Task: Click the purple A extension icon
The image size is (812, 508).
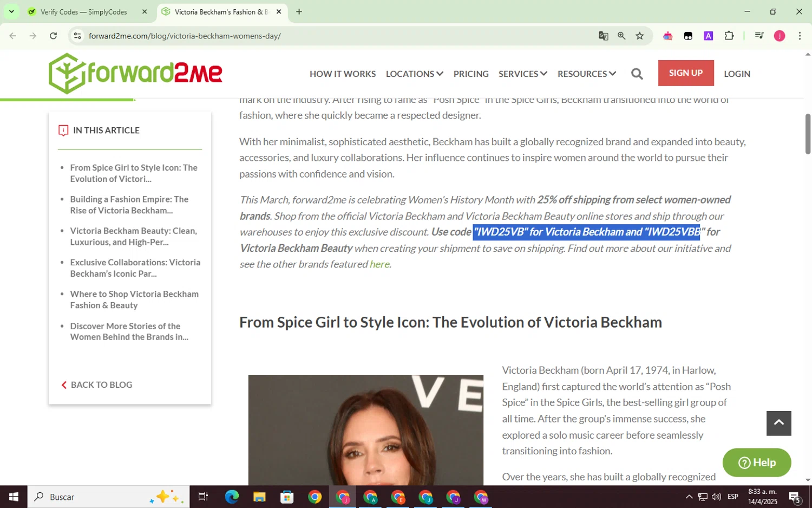Action: 709,36
